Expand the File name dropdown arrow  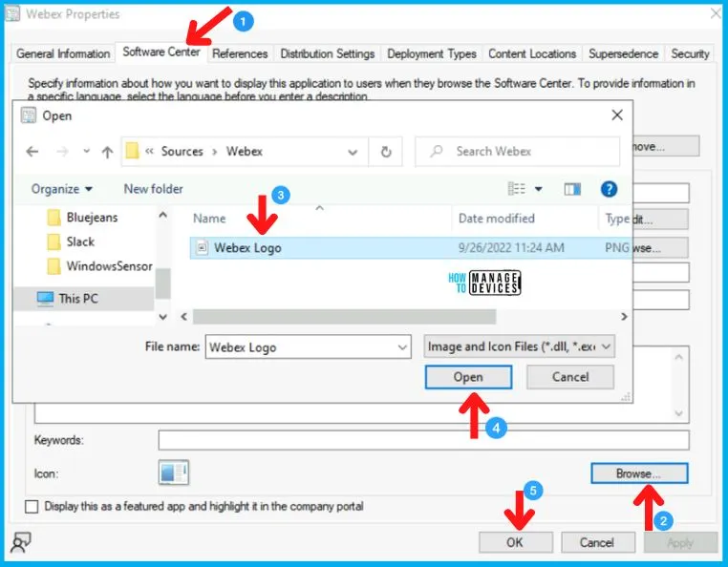[x=402, y=347]
